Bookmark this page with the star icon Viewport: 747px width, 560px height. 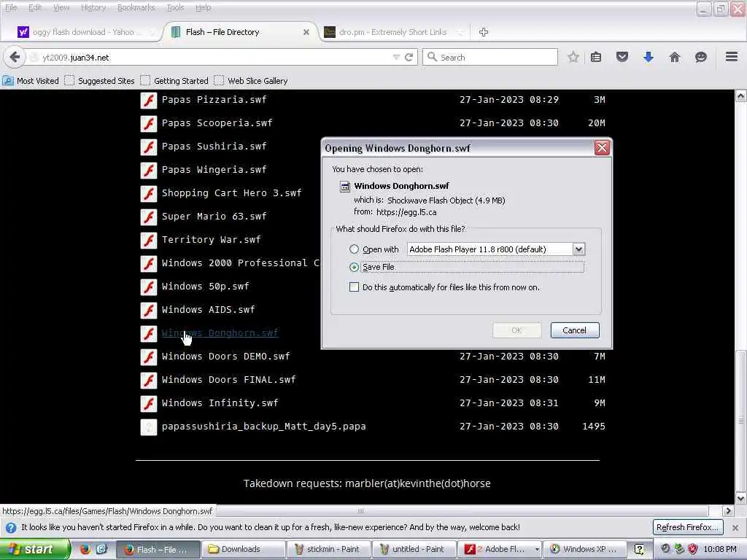[573, 57]
